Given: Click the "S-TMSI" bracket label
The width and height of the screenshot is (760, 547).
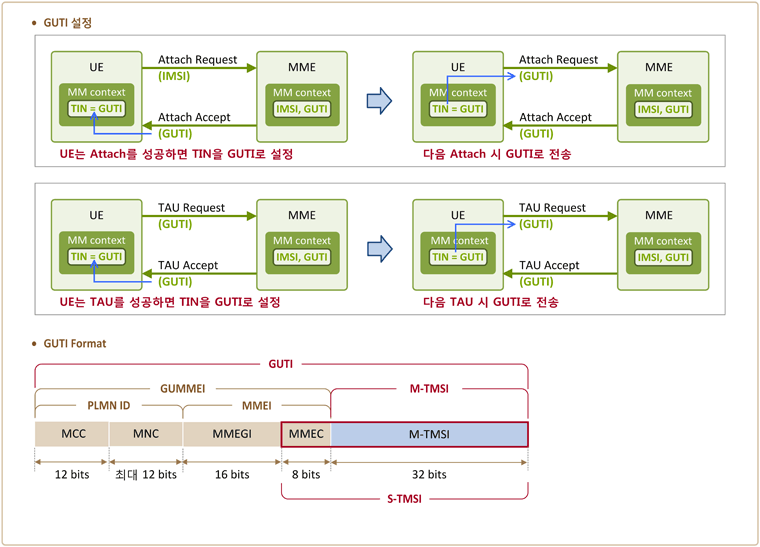Looking at the screenshot, I should pos(404,499).
